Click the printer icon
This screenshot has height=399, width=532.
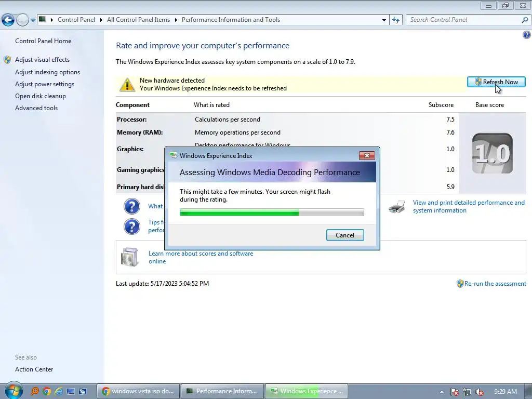point(397,206)
